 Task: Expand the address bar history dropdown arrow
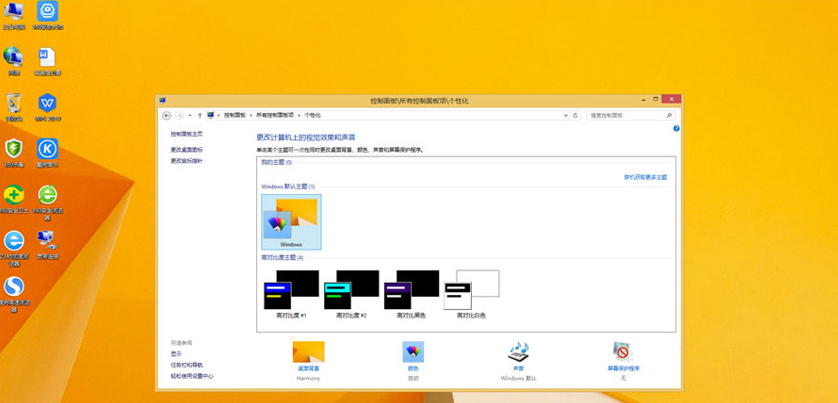[x=564, y=115]
